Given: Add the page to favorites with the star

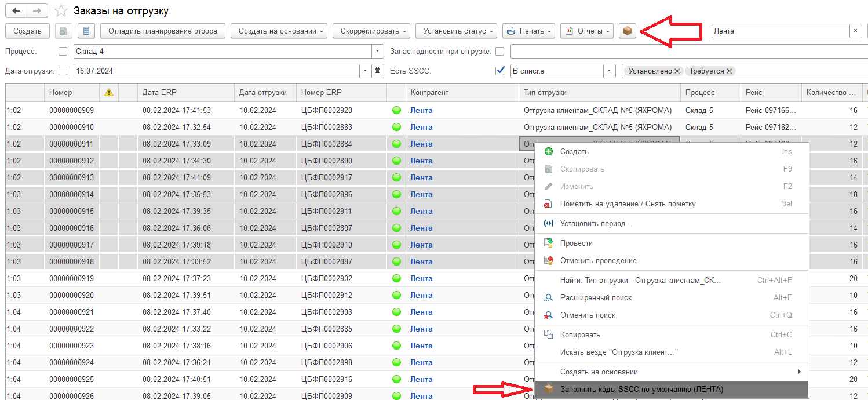Looking at the screenshot, I should click(x=61, y=11).
